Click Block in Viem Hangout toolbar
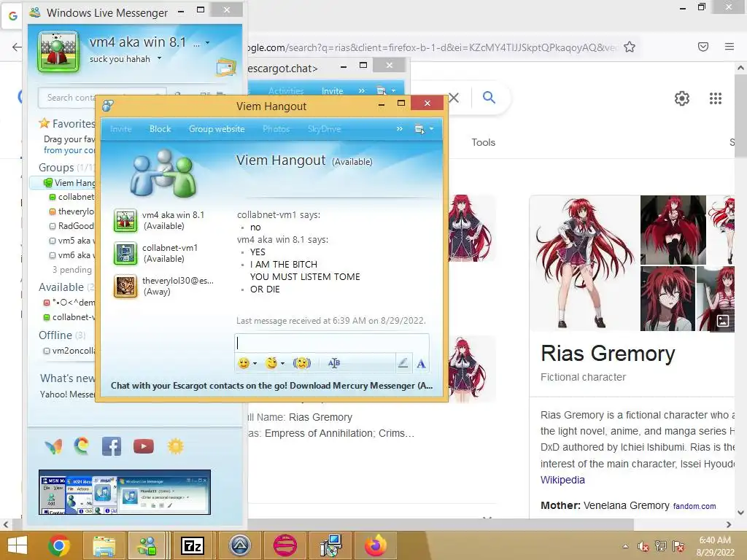 160,129
